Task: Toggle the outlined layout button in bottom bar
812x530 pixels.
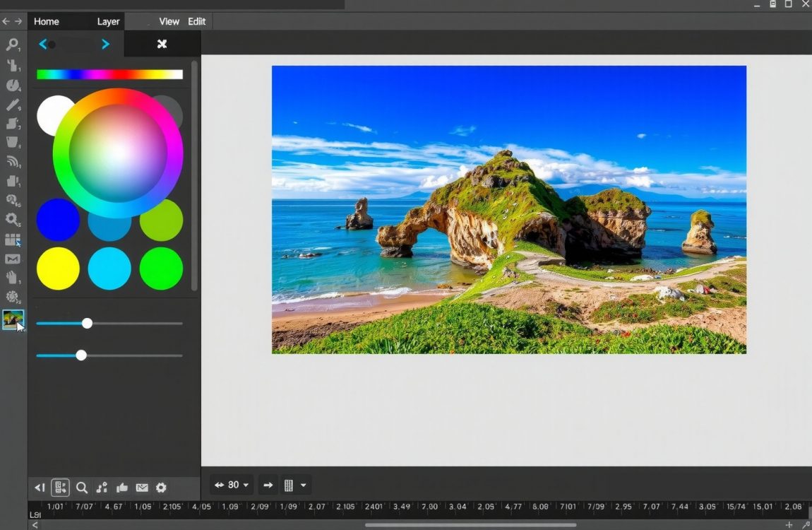Action: (x=61, y=488)
